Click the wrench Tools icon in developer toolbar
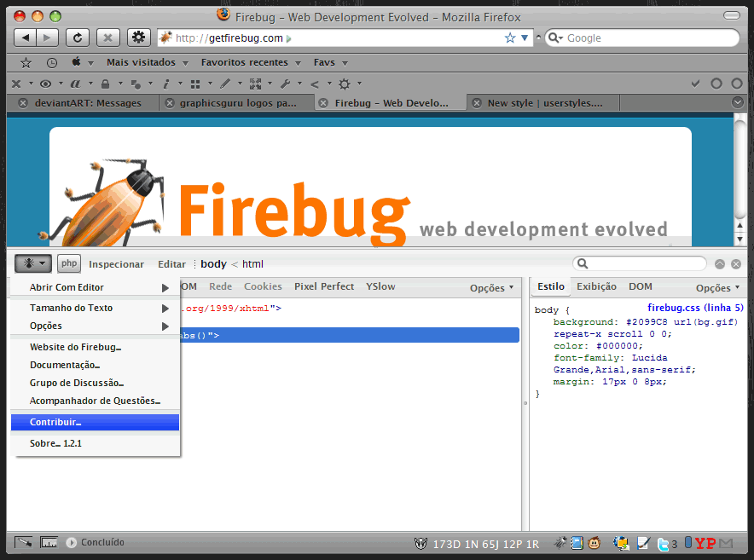 (x=285, y=84)
